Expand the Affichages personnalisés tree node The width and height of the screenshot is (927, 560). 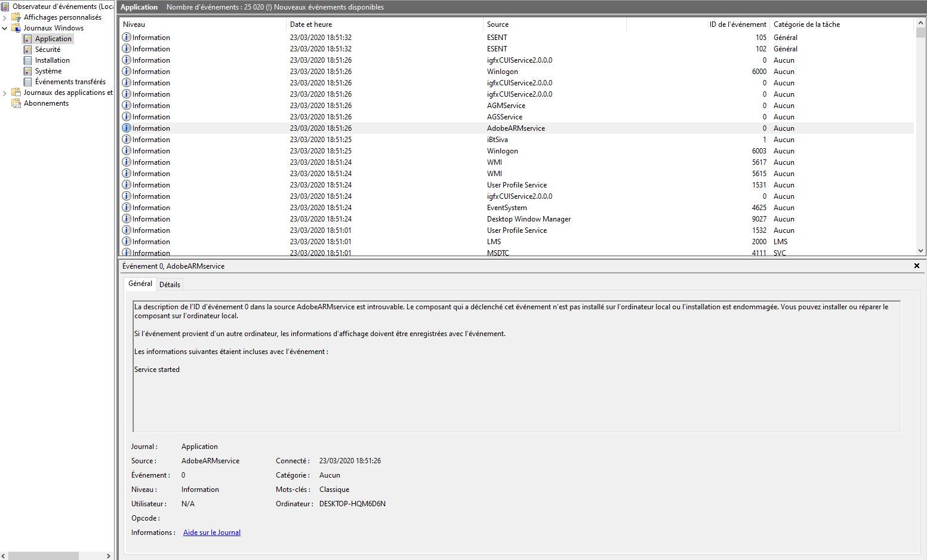pos(5,17)
